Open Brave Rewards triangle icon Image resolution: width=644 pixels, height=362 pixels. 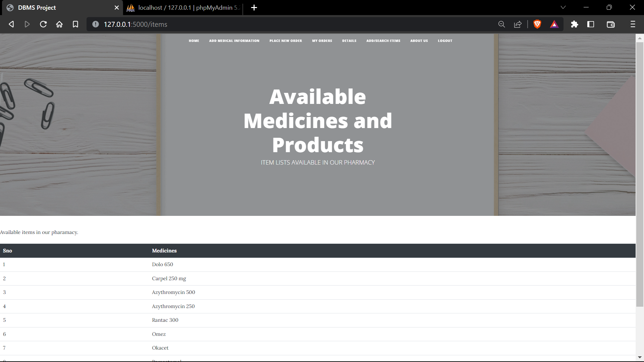pyautogui.click(x=554, y=24)
